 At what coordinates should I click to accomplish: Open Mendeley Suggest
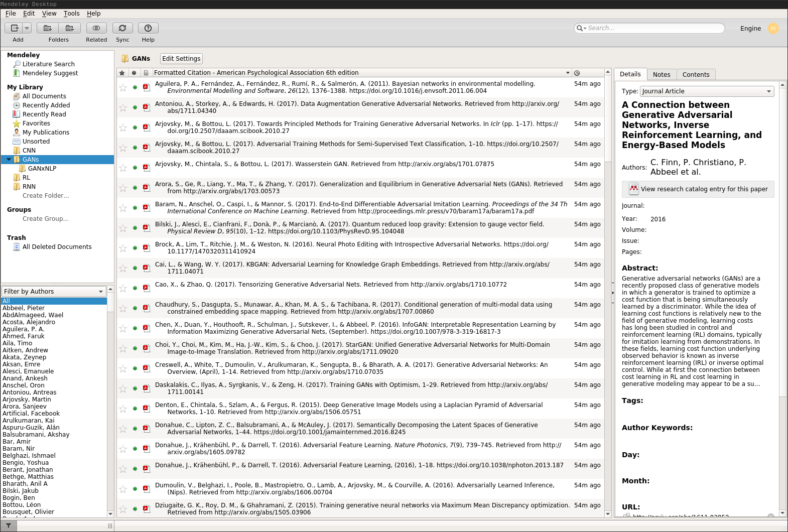50,73
